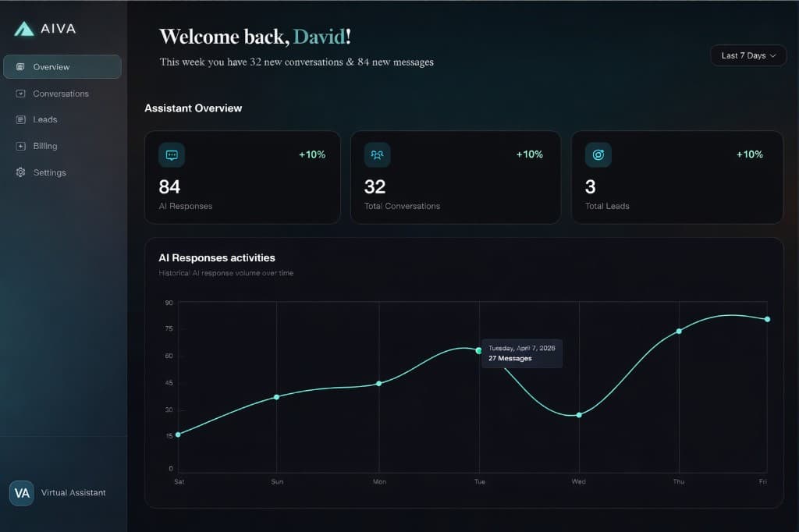Click the Total Leads target icon
Viewport: 799px width, 532px height.
598,155
